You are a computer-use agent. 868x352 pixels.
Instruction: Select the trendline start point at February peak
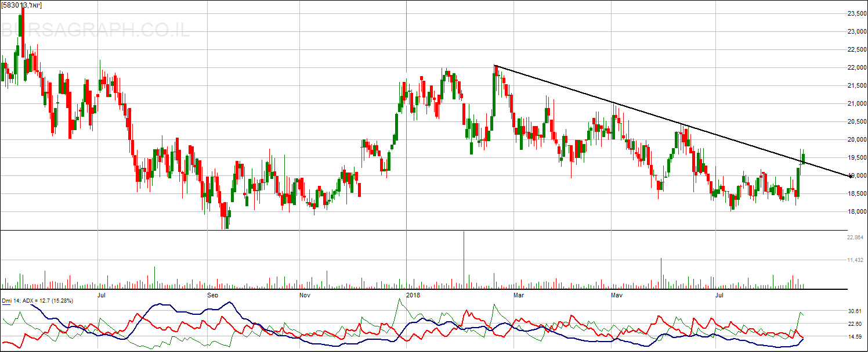(495, 66)
